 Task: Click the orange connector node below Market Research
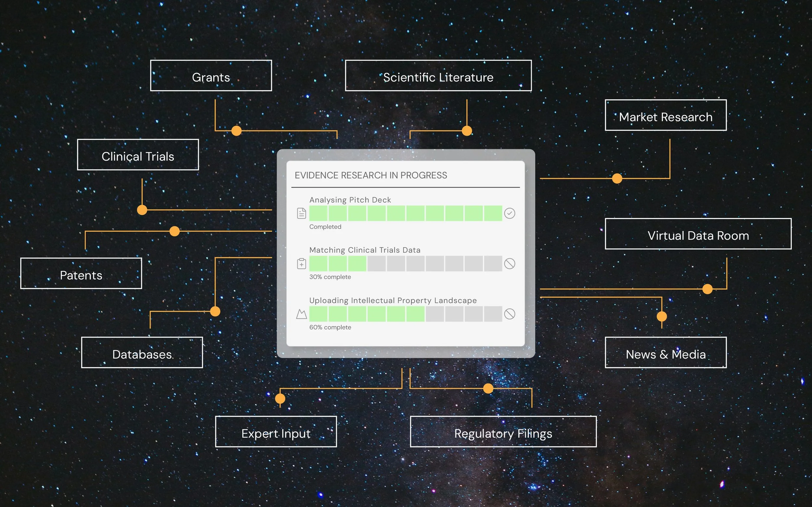coord(617,179)
